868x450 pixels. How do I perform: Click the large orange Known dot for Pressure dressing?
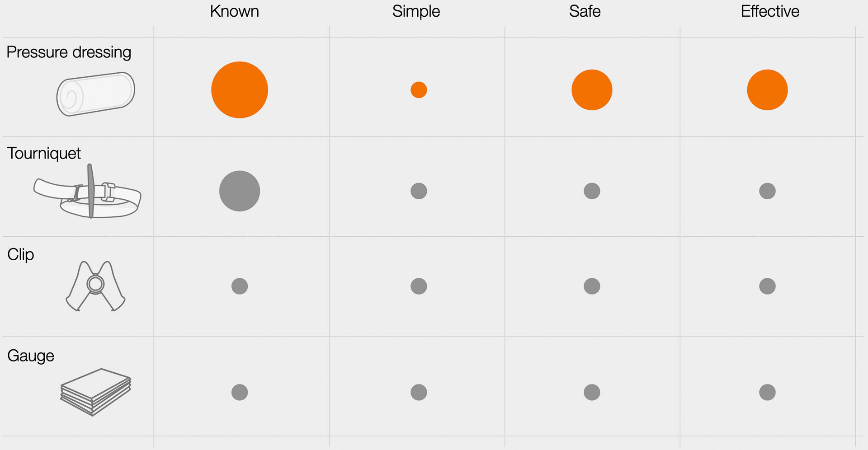pyautogui.click(x=240, y=90)
